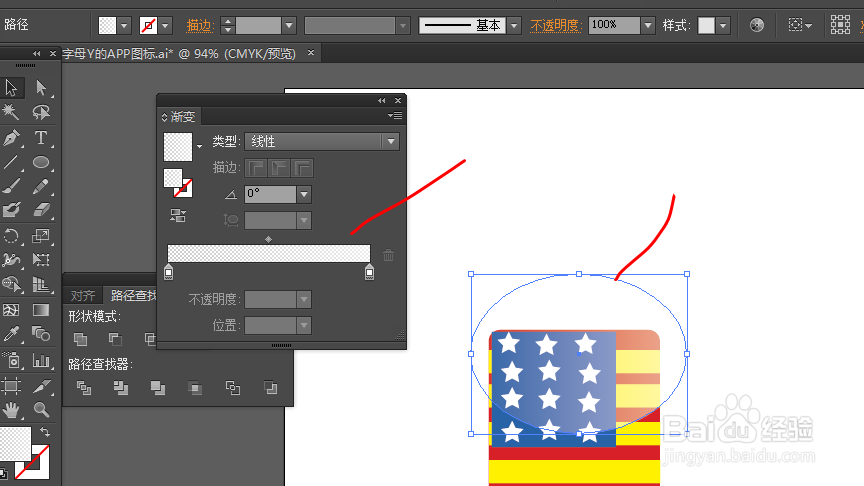Open the 不透明度 transparency panel link
The width and height of the screenshot is (864, 486).
(555, 25)
